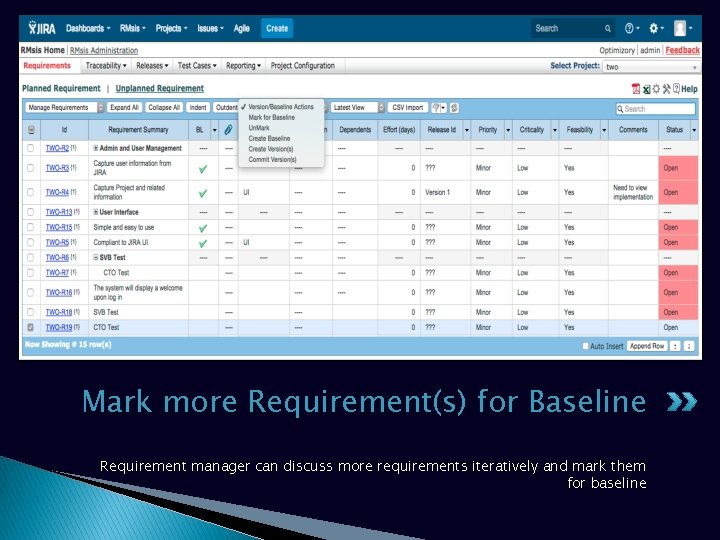Check the TWO-R2 row checkbox
720x540 pixels.
pyautogui.click(x=30, y=148)
